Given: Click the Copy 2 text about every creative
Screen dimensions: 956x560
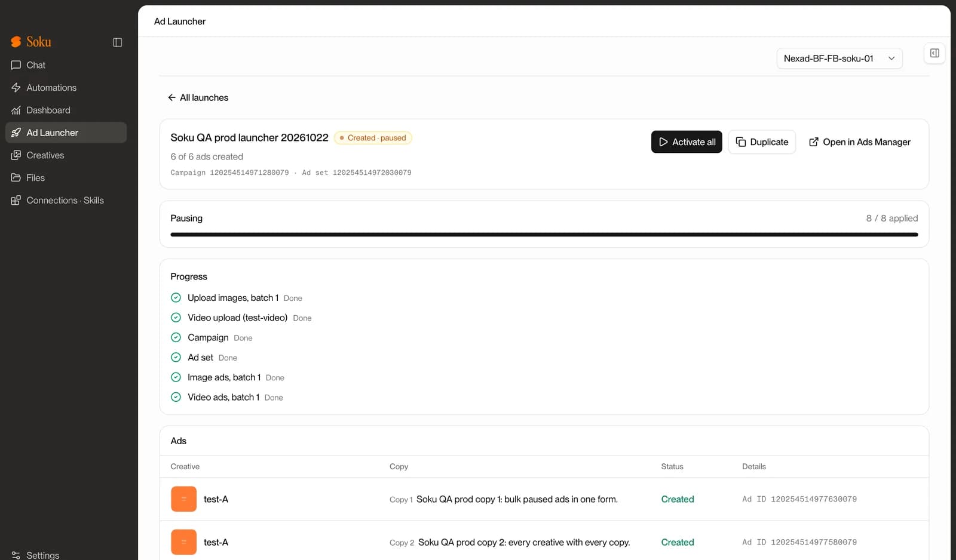Looking at the screenshot, I should click(524, 542).
